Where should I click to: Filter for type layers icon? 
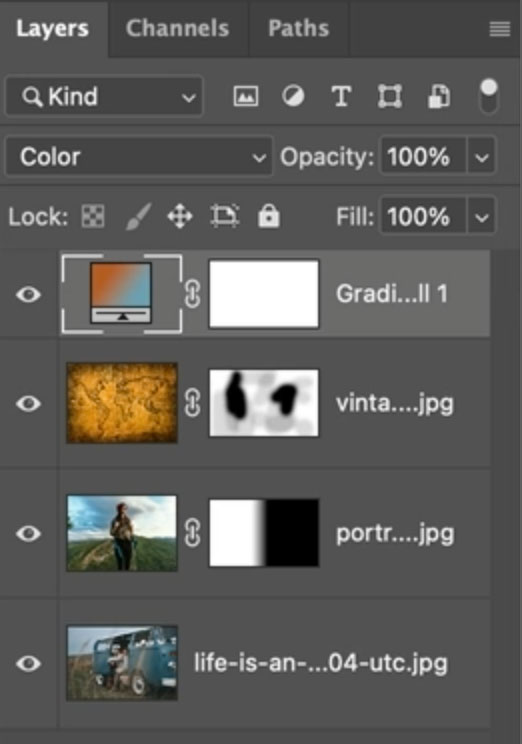tap(341, 97)
